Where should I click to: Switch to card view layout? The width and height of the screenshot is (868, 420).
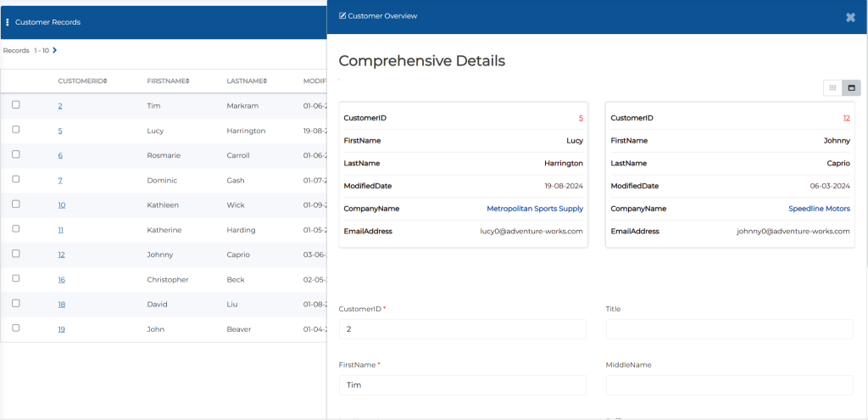pos(851,87)
